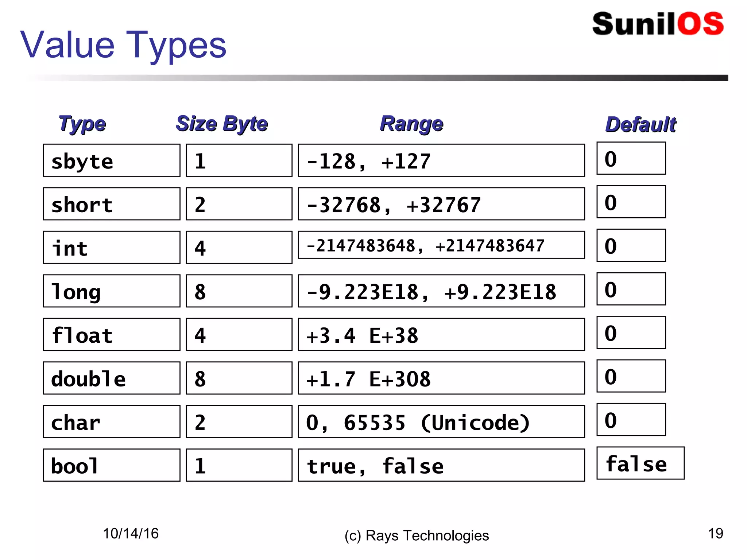This screenshot has width=747, height=560.
Task: Click the Rays Technologies copyright text
Action: tap(417, 536)
